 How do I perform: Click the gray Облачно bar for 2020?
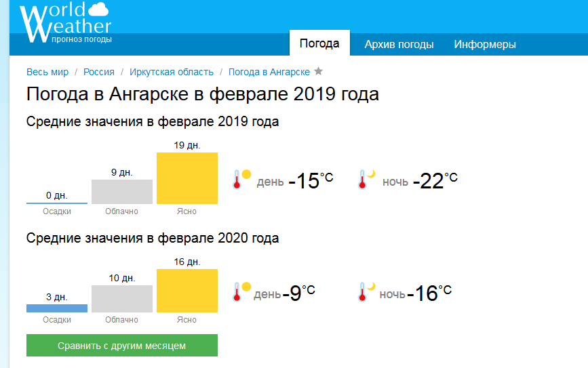122,299
